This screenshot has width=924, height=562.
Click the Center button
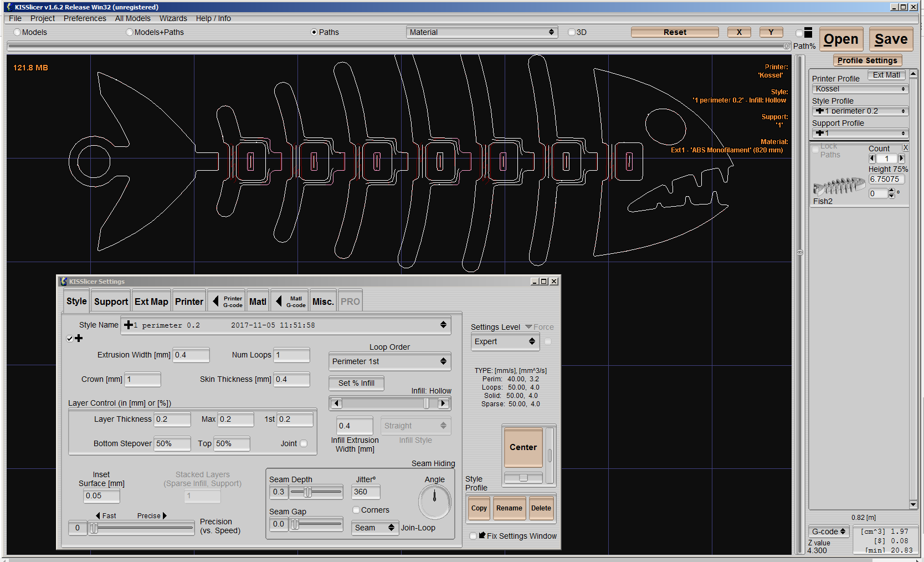click(x=523, y=447)
